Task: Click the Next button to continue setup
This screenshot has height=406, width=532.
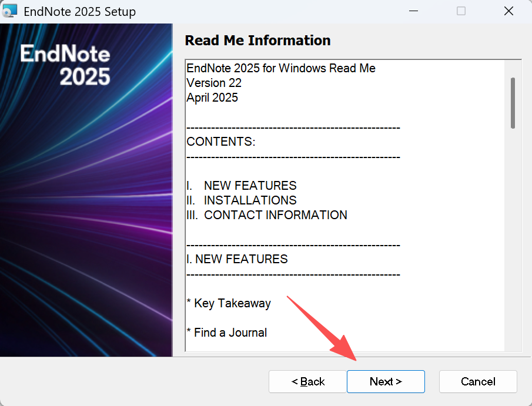Action: [386, 381]
